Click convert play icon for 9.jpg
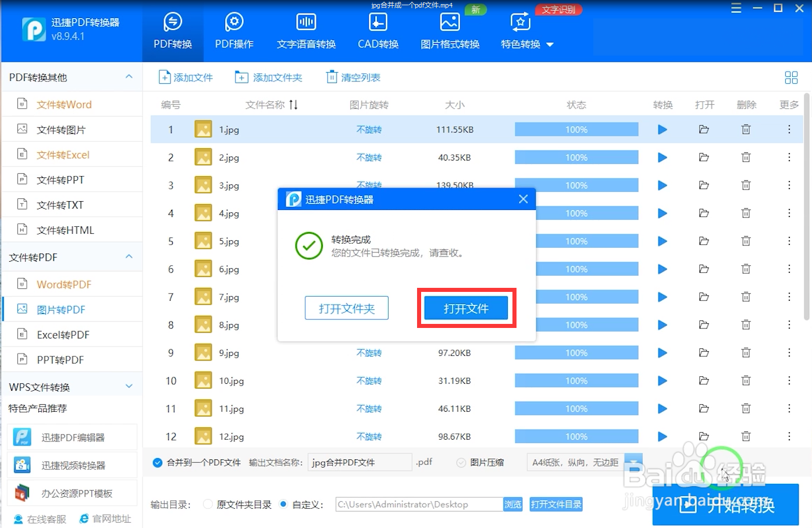This screenshot has width=812, height=528. [662, 353]
